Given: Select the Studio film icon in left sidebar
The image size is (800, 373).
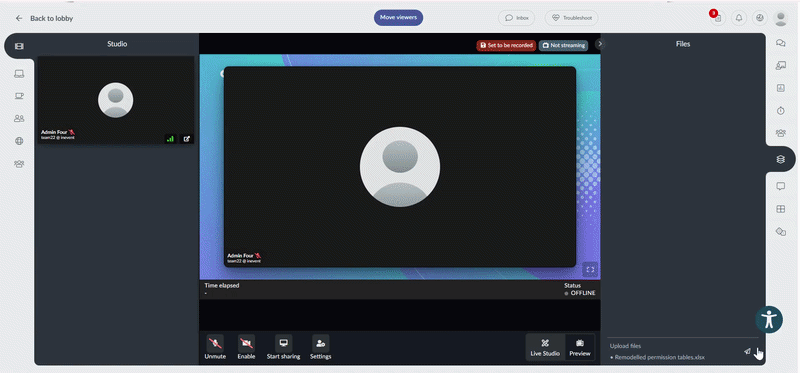Looking at the screenshot, I should [19, 46].
